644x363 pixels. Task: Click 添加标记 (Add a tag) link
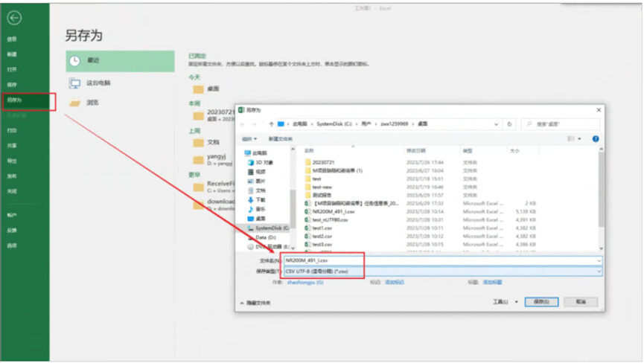(394, 282)
